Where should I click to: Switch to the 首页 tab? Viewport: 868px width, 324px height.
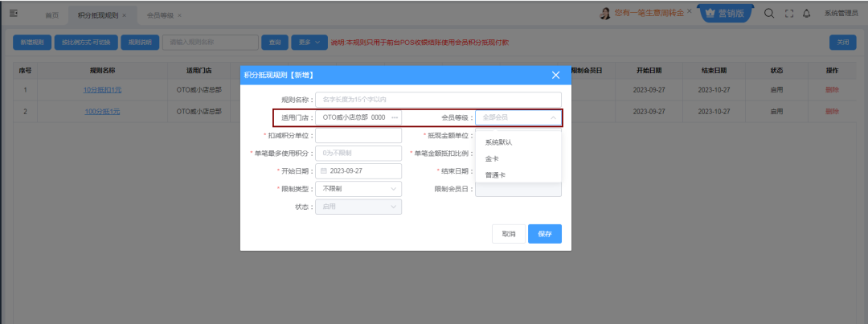tap(51, 16)
